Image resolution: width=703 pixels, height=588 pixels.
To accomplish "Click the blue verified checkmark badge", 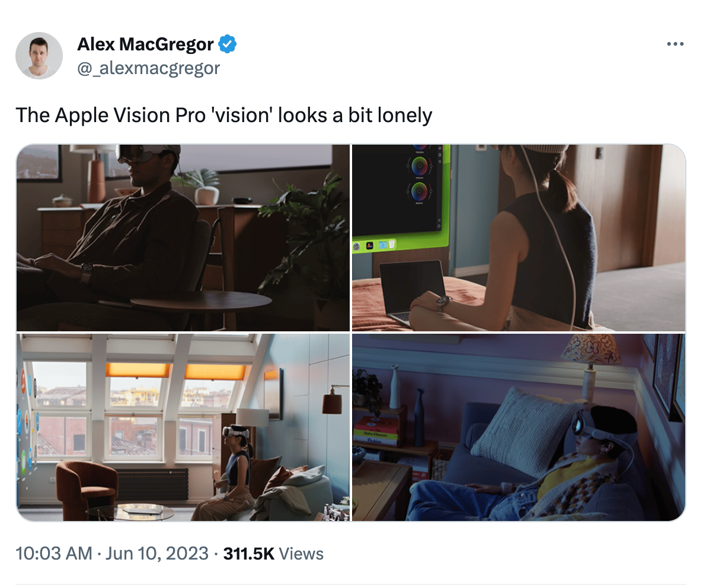I will (227, 44).
